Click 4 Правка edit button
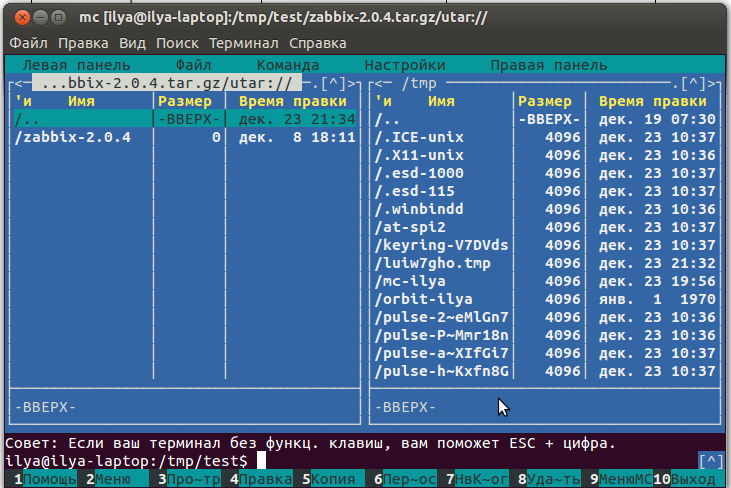 pos(261,479)
